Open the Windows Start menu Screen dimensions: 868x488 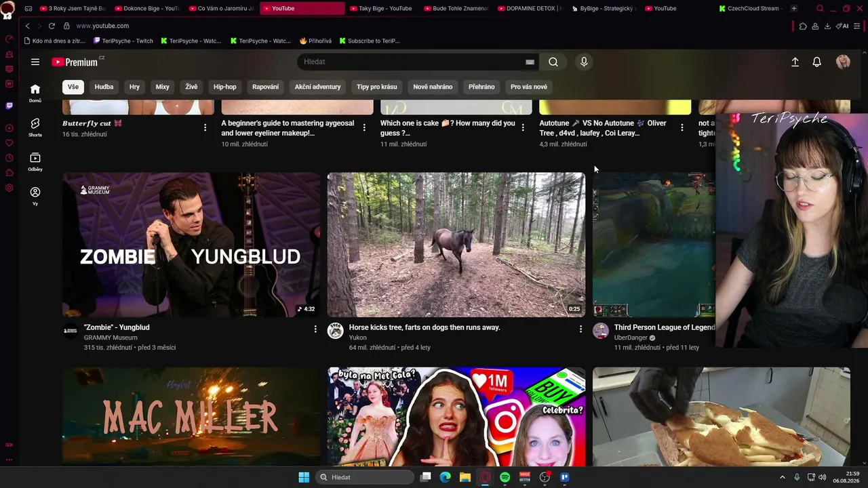click(x=304, y=477)
